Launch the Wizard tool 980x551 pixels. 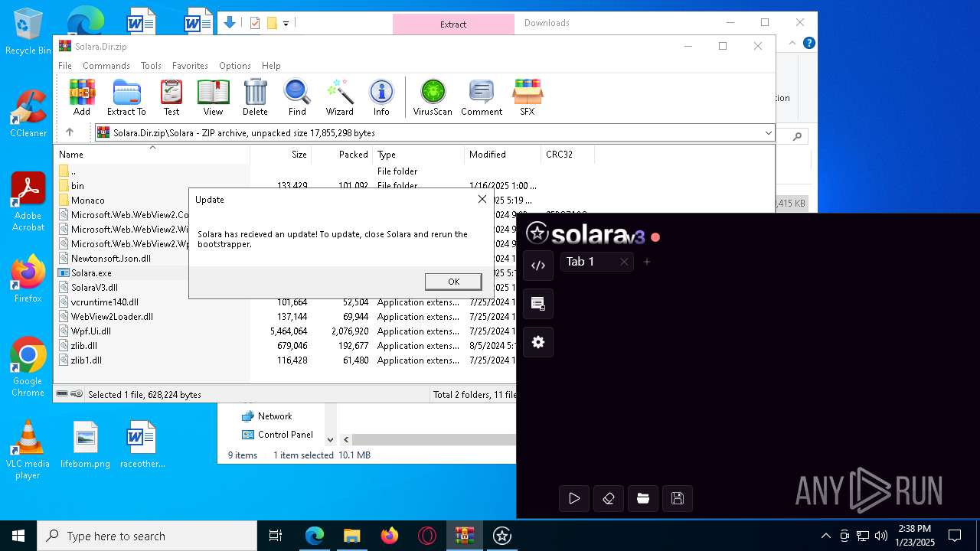339,97
